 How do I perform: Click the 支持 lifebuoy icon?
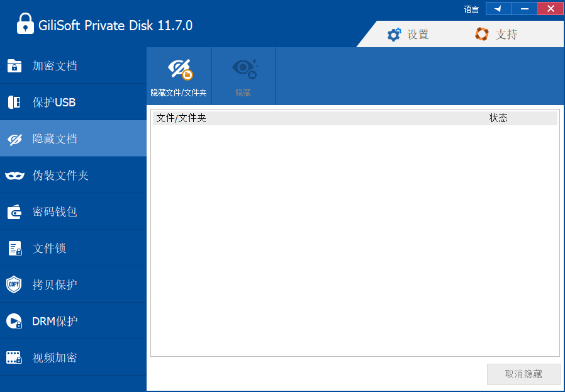pos(482,34)
